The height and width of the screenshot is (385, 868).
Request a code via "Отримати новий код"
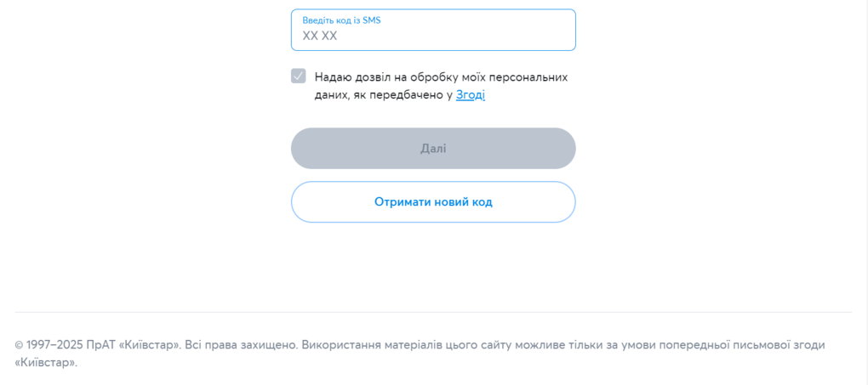433,202
